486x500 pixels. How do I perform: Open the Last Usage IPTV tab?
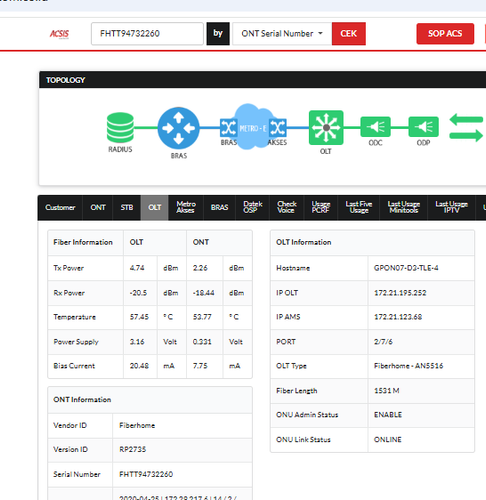(x=451, y=207)
